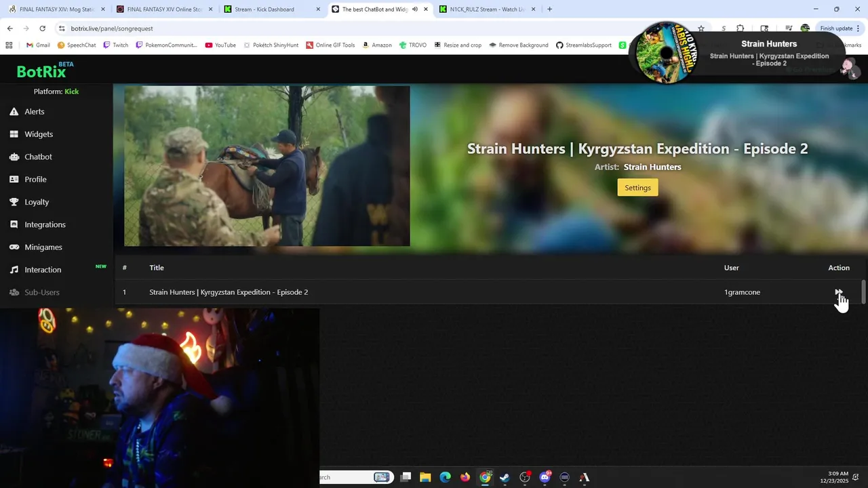The height and width of the screenshot is (488, 868).
Task: Close the BotRix ChatBot tab
Action: 426,9
